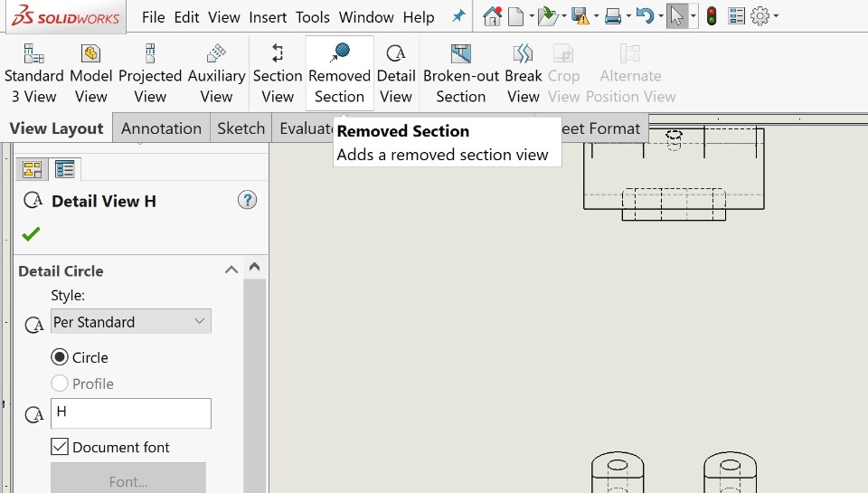The image size is (868, 493).
Task: Toggle the Document font checkbox
Action: 60,447
